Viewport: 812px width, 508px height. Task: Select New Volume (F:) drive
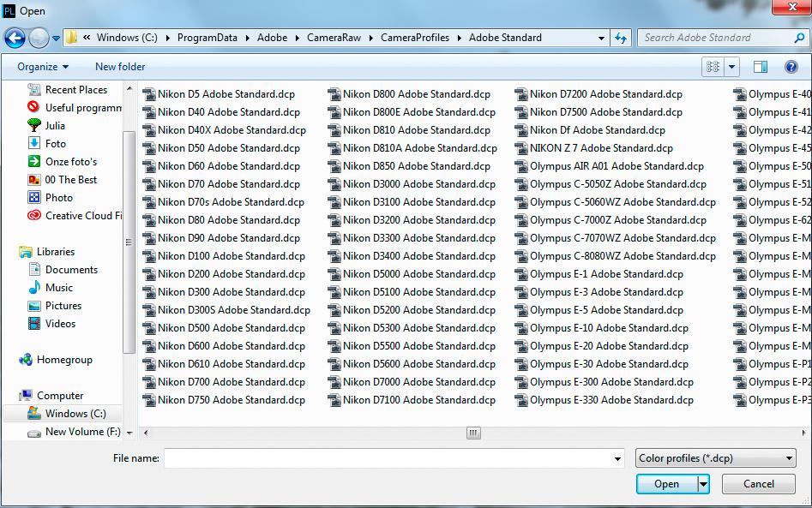point(74,432)
